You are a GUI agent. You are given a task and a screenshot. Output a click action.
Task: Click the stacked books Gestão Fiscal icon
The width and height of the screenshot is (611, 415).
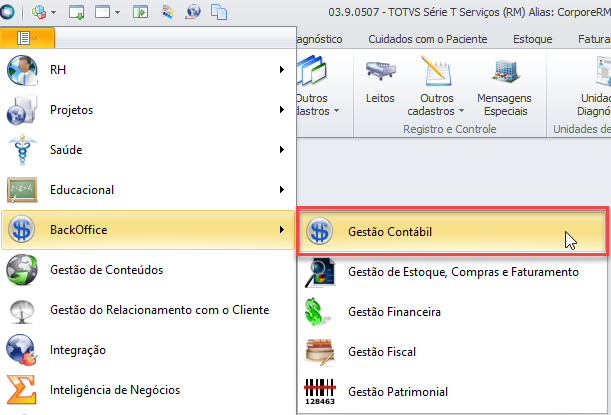(x=320, y=352)
